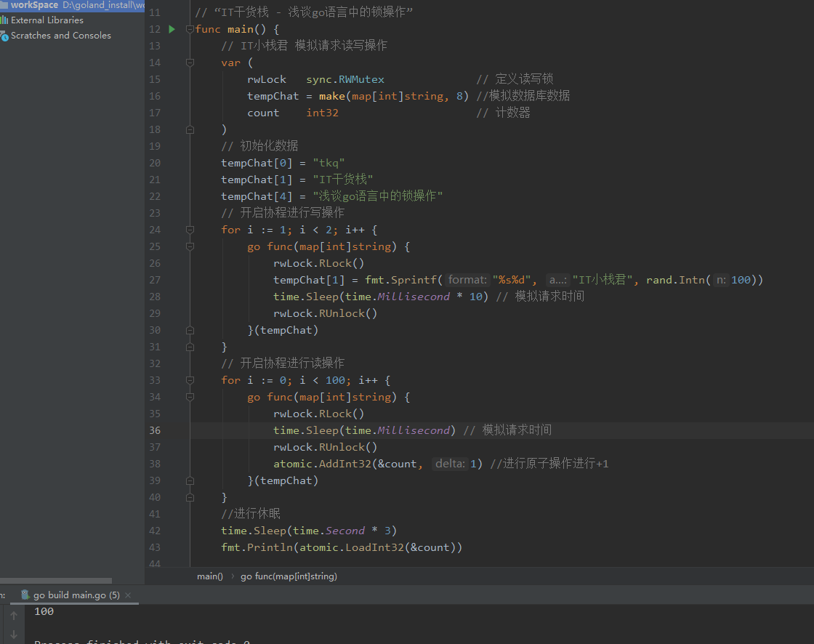814x644 pixels.
Task: Place cursor on the fmt.Println line
Action: pyautogui.click(x=342, y=547)
